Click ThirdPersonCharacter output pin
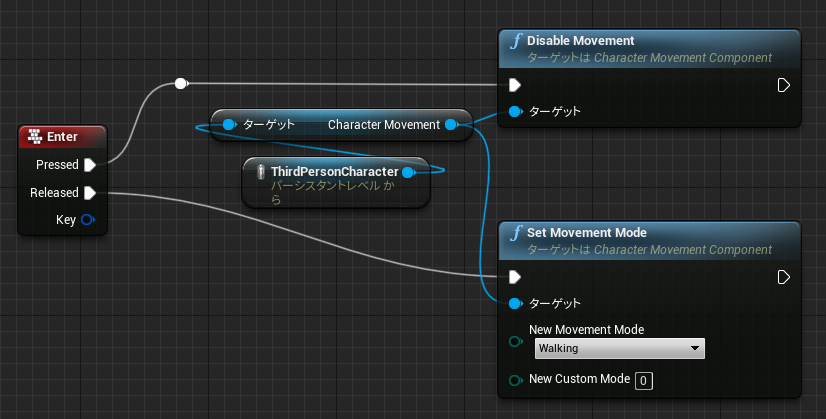The height and width of the screenshot is (419, 826). [408, 172]
